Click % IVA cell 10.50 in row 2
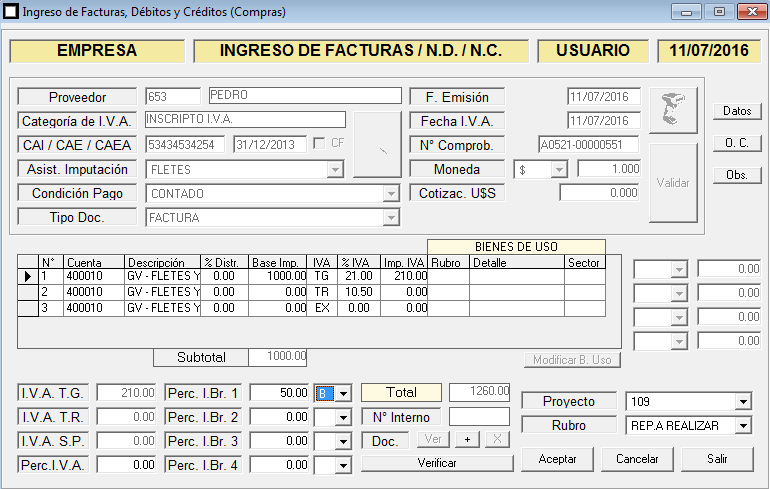Image resolution: width=770 pixels, height=489 pixels. (x=359, y=292)
